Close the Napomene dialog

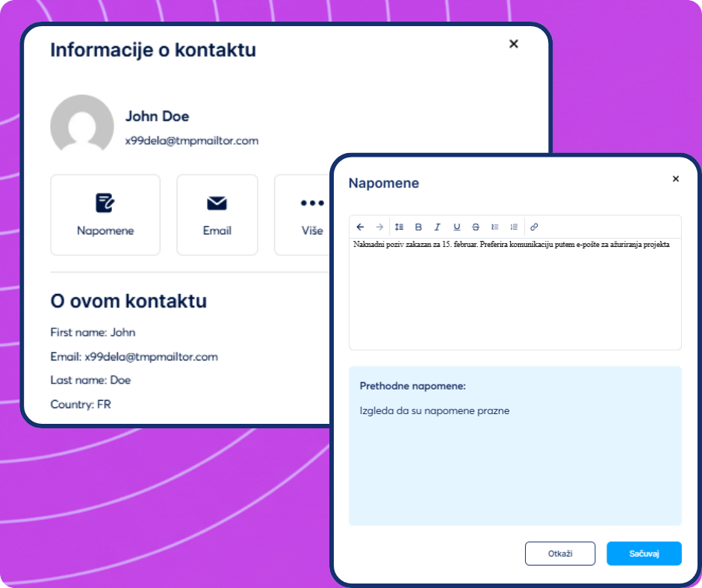click(676, 179)
